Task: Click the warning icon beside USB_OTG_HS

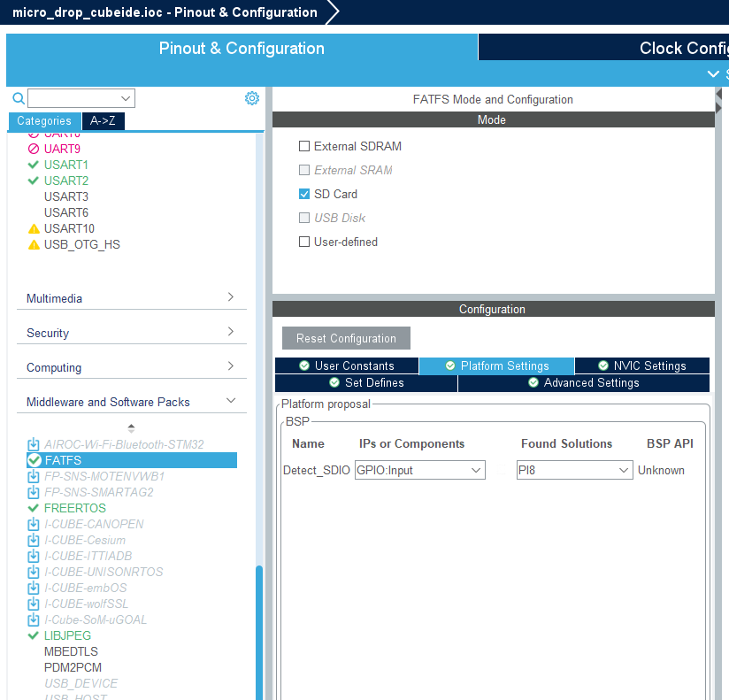Action: [34, 244]
